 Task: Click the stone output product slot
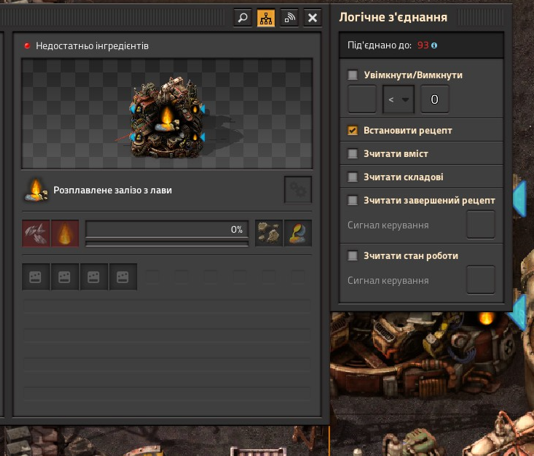click(x=269, y=233)
